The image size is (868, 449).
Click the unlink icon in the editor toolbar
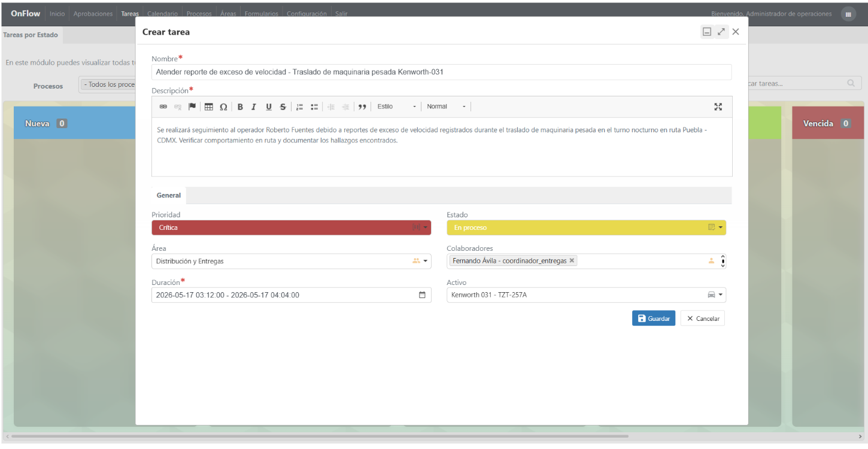point(178,107)
